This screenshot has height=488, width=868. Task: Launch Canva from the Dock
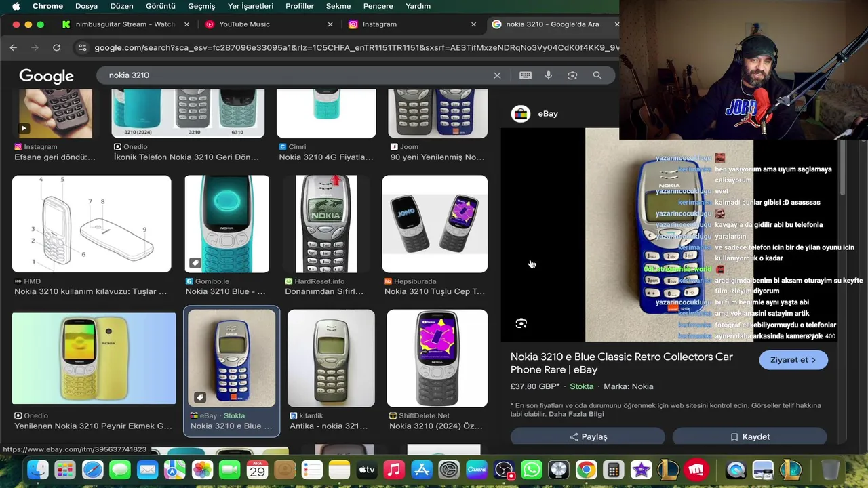click(477, 469)
